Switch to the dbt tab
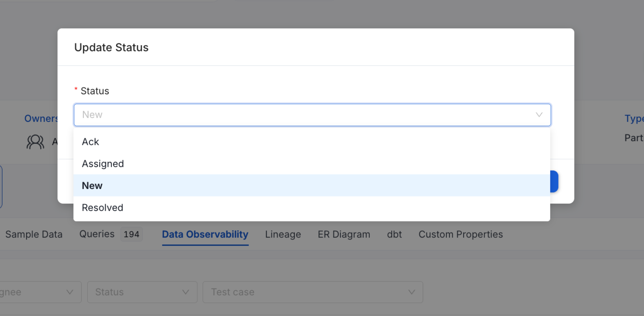The image size is (644, 316). [394, 234]
